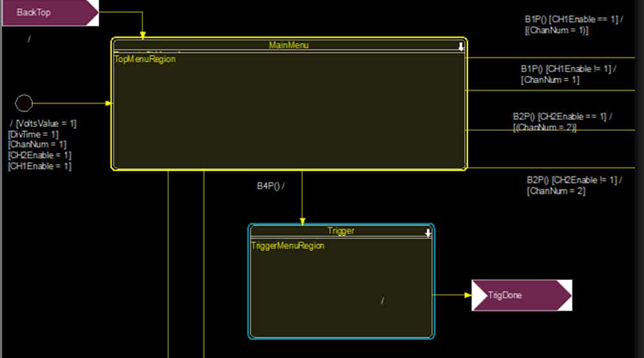Select the B4P() transition label
The width and height of the screenshot is (644, 358).
coord(270,186)
